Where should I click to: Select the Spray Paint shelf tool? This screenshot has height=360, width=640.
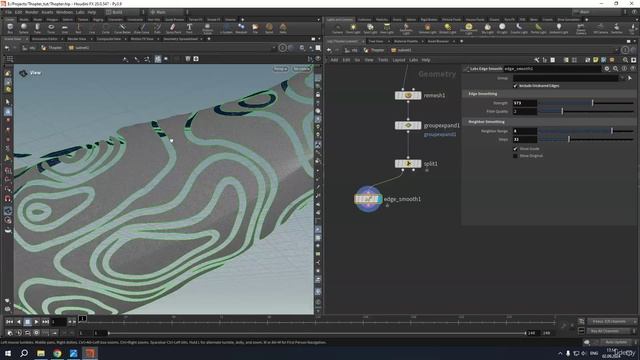coord(173,28)
